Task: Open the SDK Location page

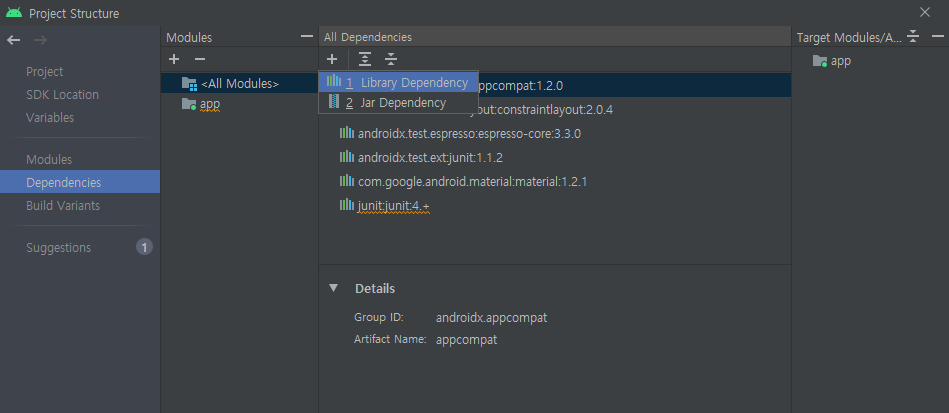Action: [x=62, y=94]
